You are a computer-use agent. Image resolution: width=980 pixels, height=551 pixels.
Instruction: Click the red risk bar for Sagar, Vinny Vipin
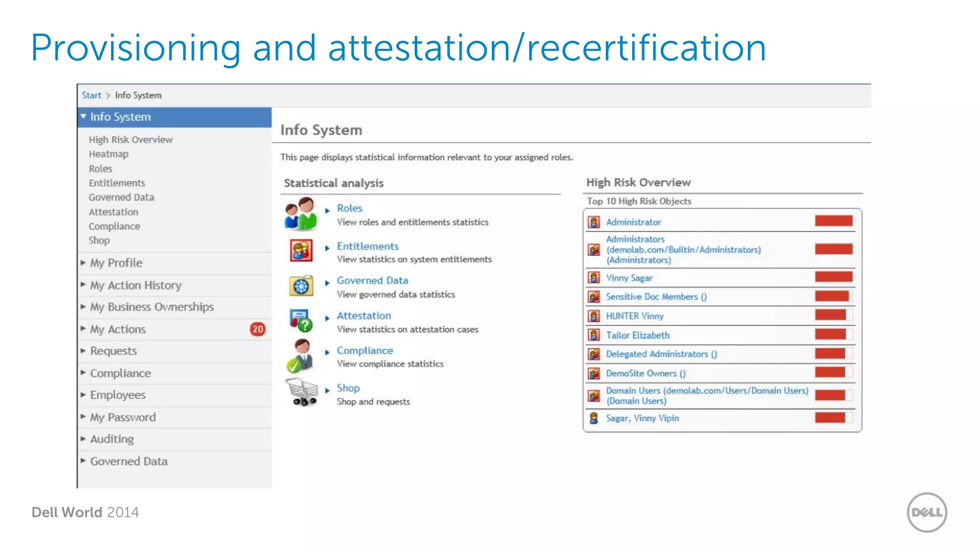tap(830, 417)
